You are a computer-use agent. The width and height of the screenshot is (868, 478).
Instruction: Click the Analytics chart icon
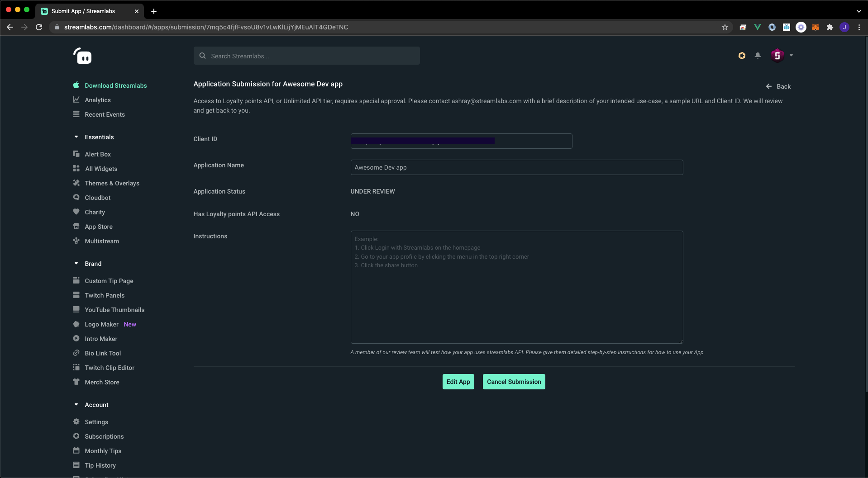(76, 99)
